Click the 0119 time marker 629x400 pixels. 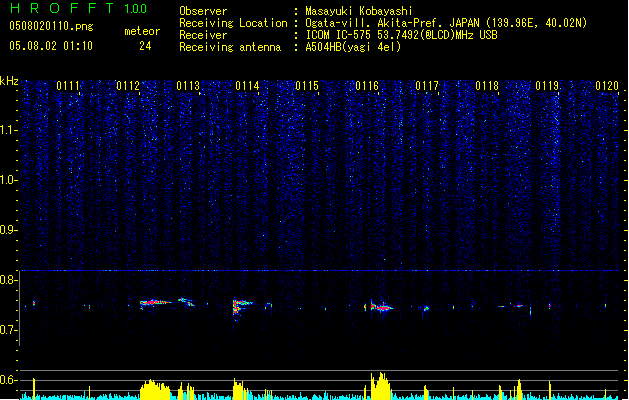point(547,86)
